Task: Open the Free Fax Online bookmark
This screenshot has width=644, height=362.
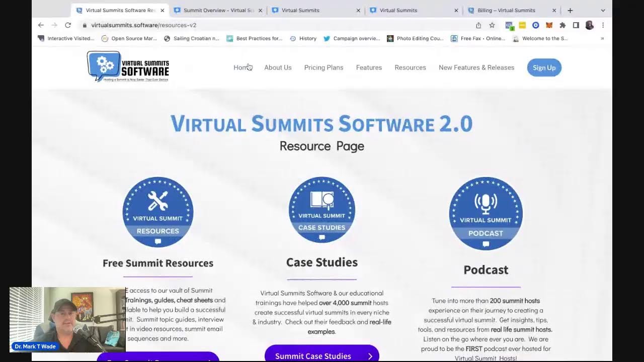Action: 478,38
